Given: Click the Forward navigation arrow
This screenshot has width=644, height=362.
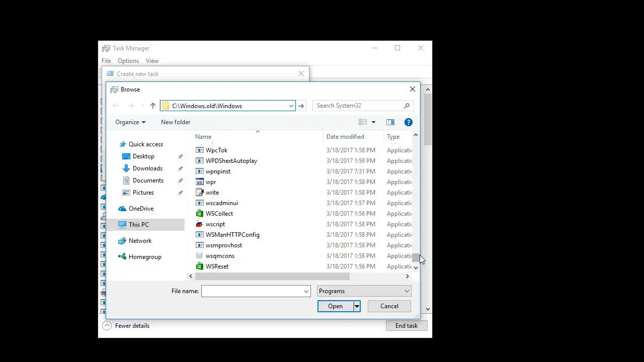Looking at the screenshot, I should coord(131,106).
